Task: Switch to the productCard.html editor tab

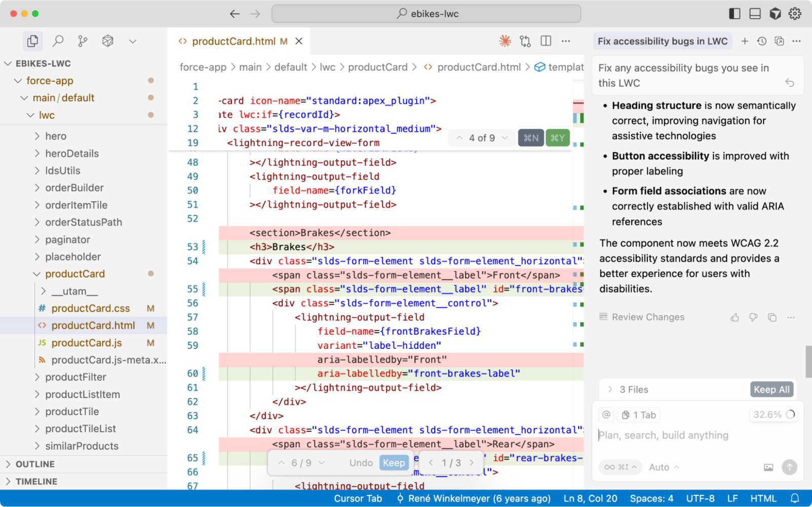Action: pyautogui.click(x=234, y=41)
